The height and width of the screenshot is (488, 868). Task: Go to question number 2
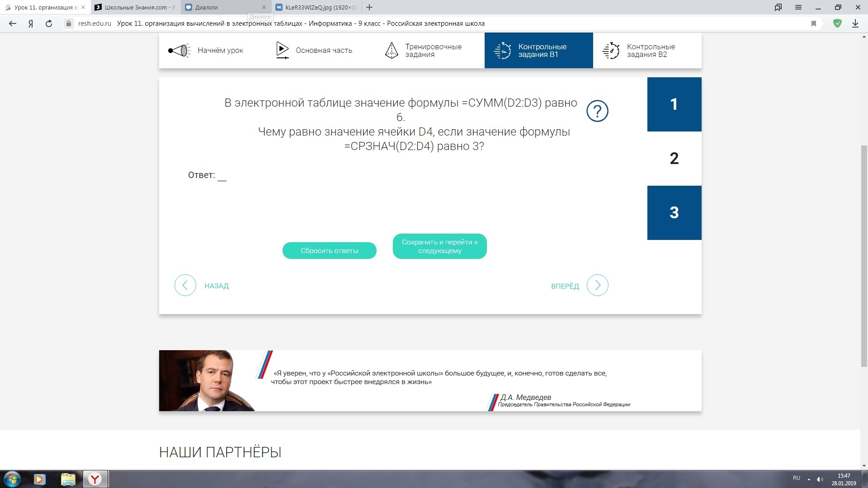[674, 159]
